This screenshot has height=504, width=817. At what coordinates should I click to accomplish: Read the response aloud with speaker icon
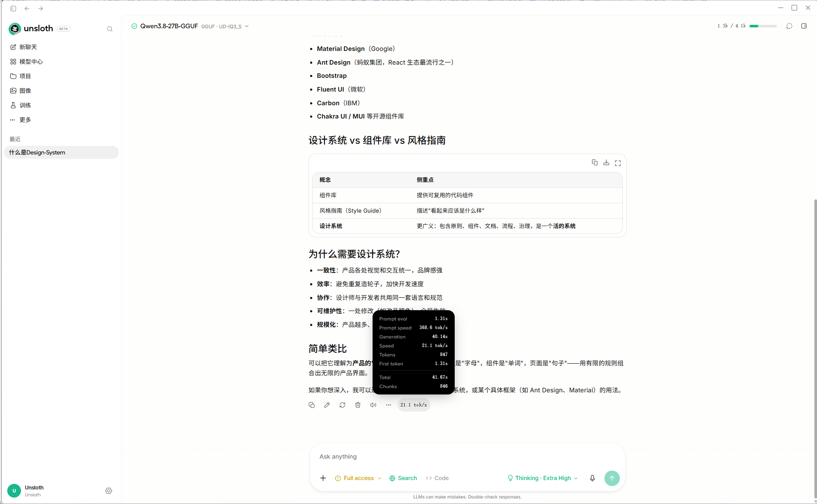click(x=373, y=405)
